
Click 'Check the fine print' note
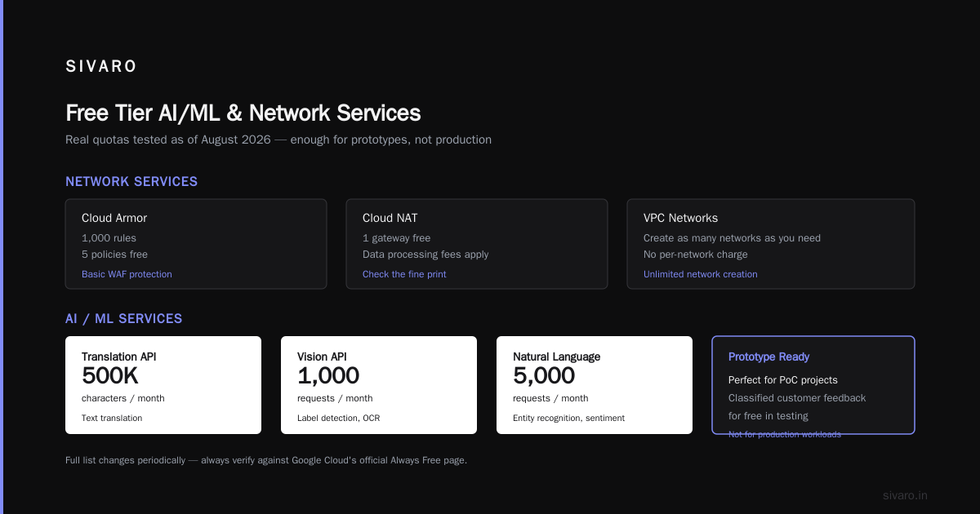coord(404,274)
